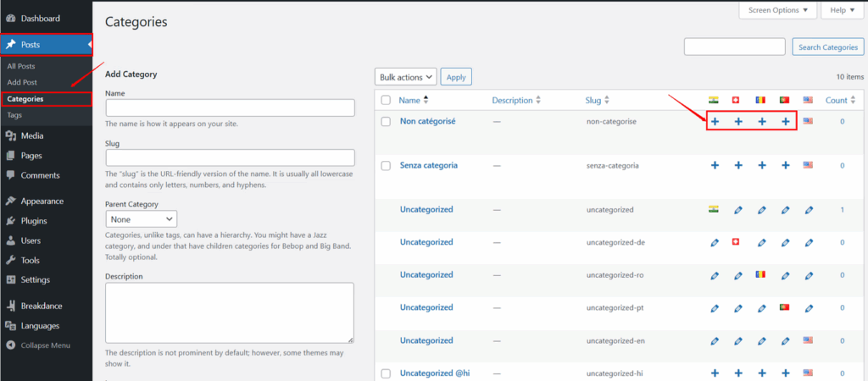Click the Romania flag icon in uncategorized-ro row

click(761, 275)
